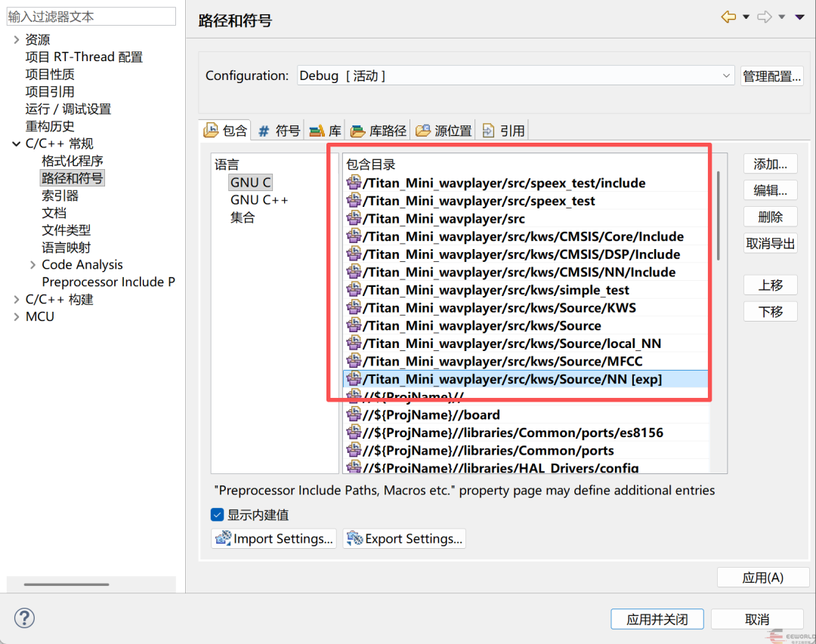The width and height of the screenshot is (816, 644).
Task: Click the 管理配置... button
Action: click(x=771, y=76)
